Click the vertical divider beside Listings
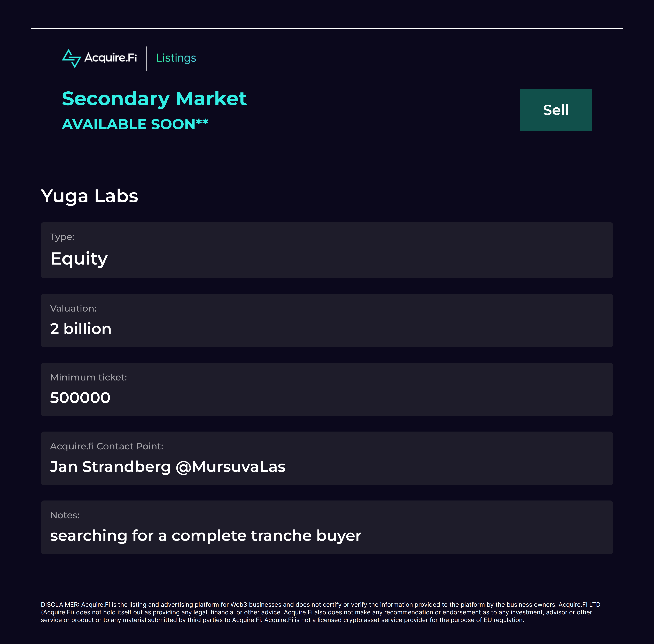 point(146,59)
